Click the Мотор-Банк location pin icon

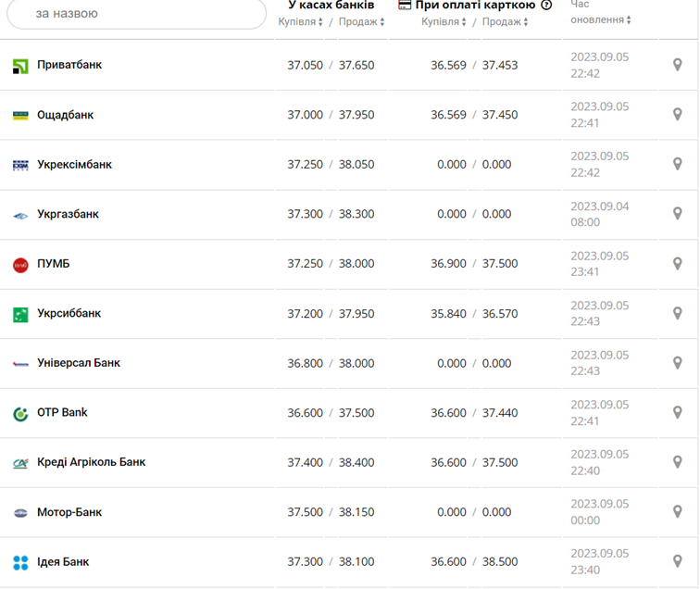[x=677, y=512]
